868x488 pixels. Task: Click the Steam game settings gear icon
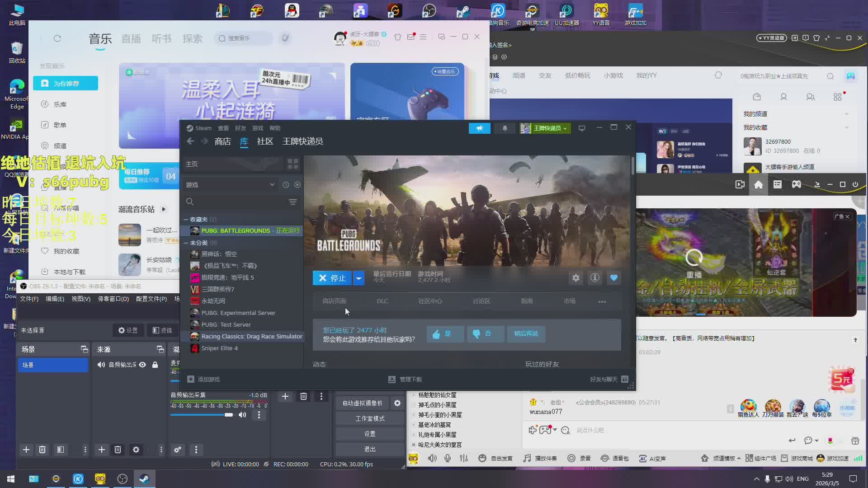576,278
